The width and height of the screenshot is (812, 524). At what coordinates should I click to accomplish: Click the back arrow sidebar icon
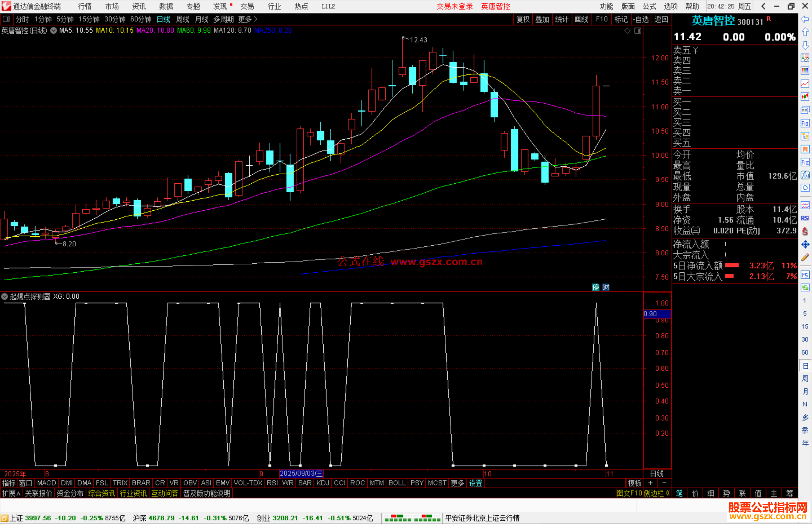click(x=805, y=19)
